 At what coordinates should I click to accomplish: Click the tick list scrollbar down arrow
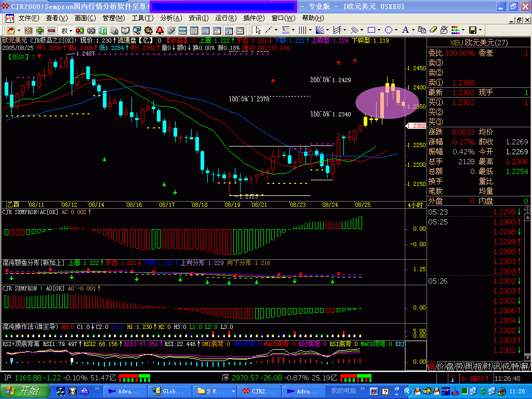528,357
